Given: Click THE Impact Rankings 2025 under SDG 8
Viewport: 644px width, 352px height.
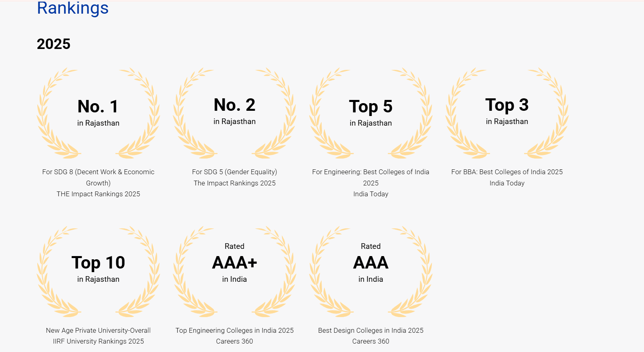Looking at the screenshot, I should click(x=98, y=194).
